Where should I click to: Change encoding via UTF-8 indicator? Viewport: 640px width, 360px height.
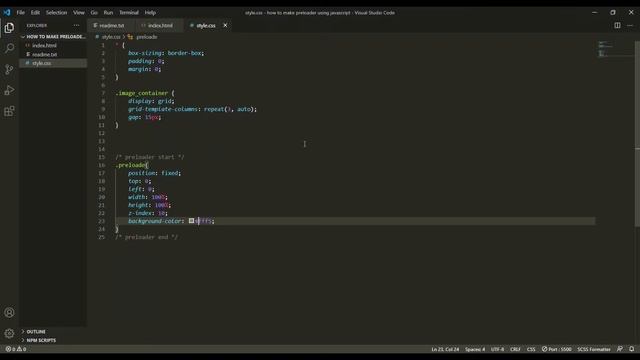point(497,349)
